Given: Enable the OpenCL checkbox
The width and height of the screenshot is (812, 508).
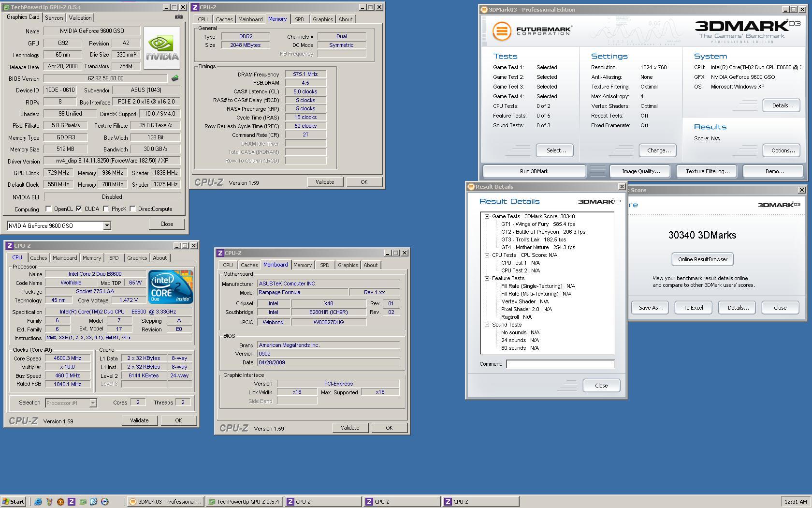Looking at the screenshot, I should tap(48, 209).
